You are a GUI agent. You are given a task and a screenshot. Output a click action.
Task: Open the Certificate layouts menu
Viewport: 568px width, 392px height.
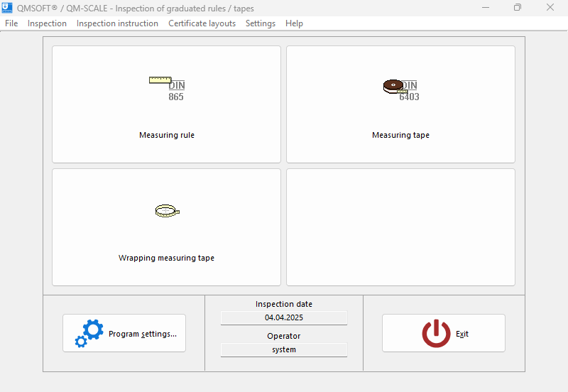tap(202, 23)
